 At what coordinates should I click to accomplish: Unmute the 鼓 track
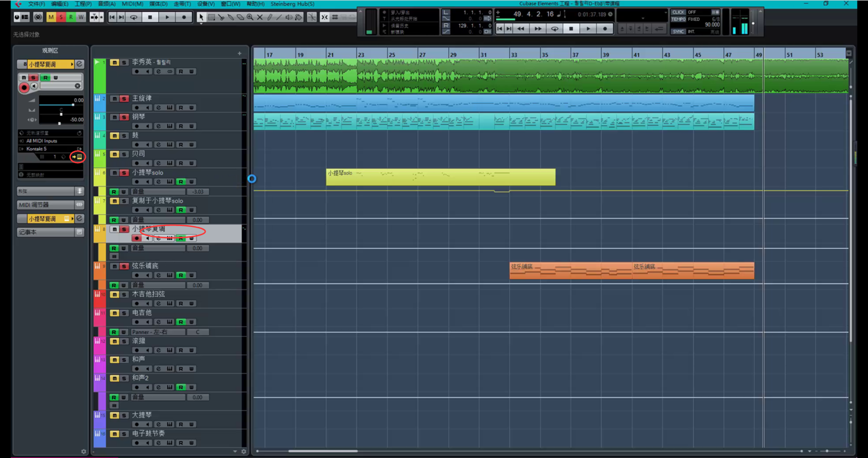click(x=115, y=136)
